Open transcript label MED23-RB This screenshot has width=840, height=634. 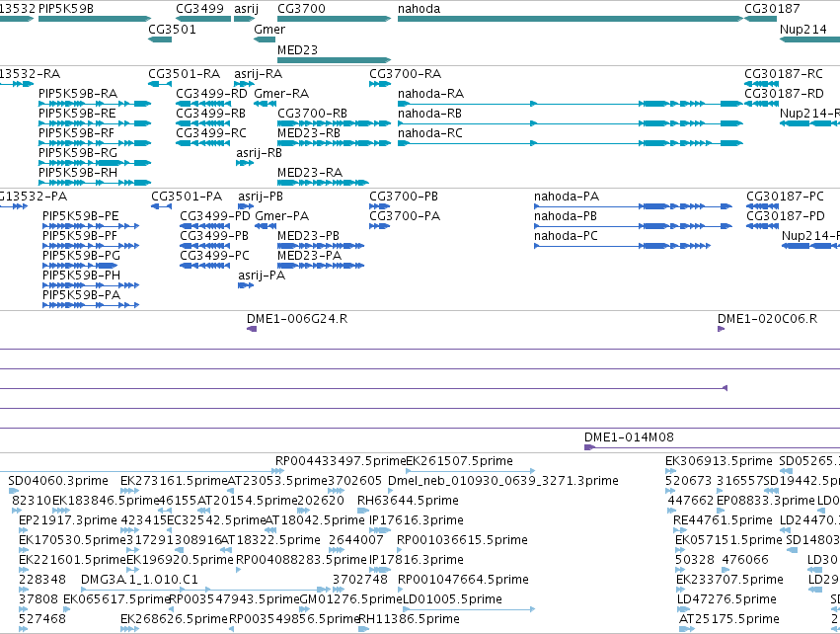click(x=309, y=133)
